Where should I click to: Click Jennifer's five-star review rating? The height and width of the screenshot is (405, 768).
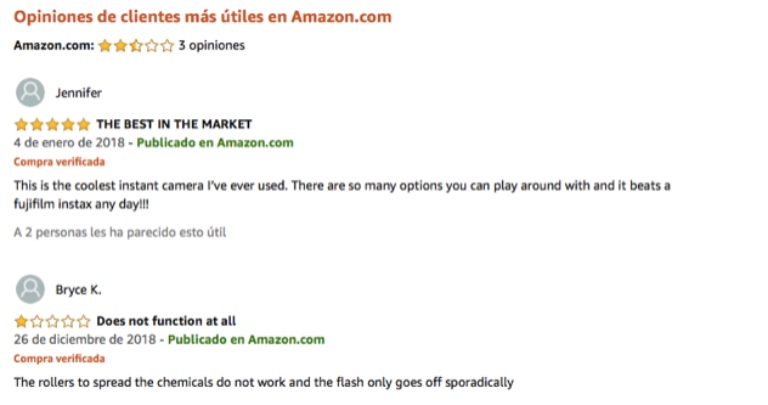tap(52, 125)
